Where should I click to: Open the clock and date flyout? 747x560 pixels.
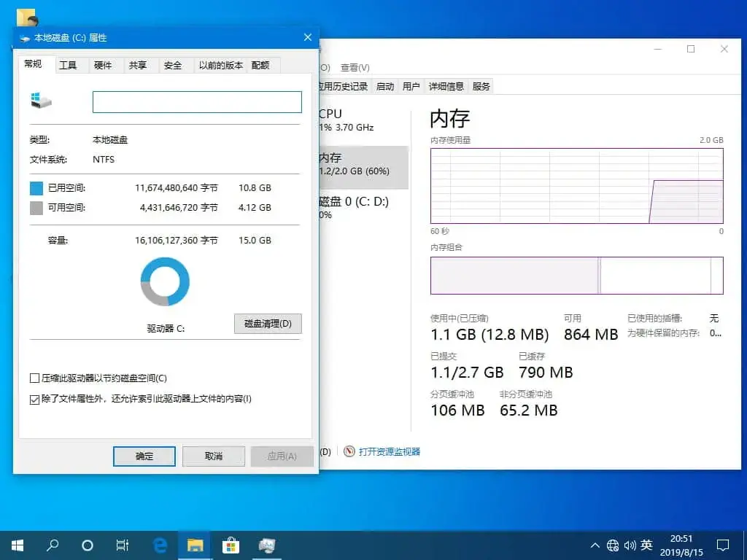(x=681, y=545)
